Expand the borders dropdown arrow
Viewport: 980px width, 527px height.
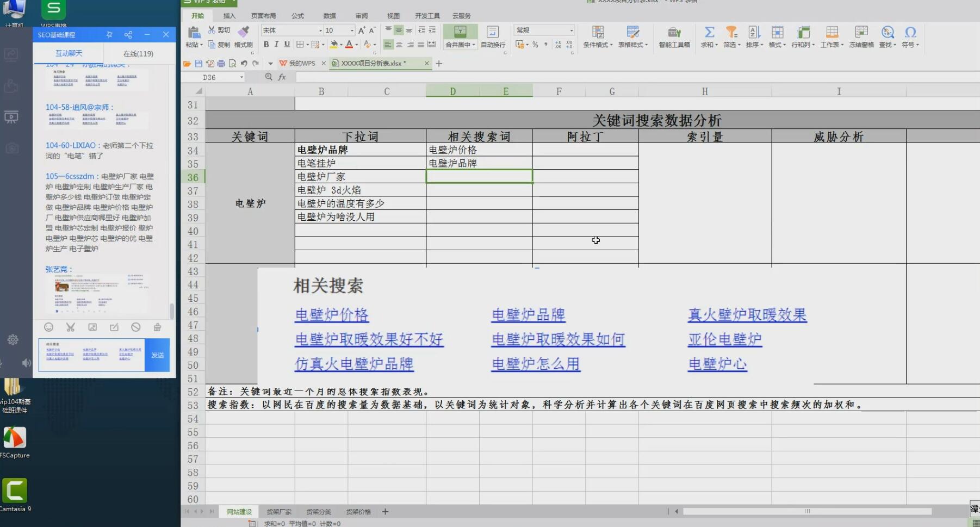[307, 45]
